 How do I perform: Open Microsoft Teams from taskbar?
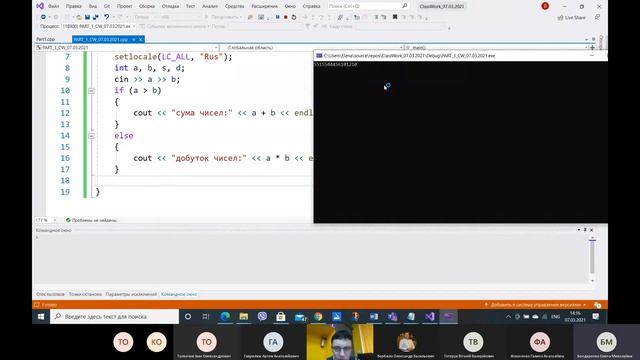pos(392,316)
